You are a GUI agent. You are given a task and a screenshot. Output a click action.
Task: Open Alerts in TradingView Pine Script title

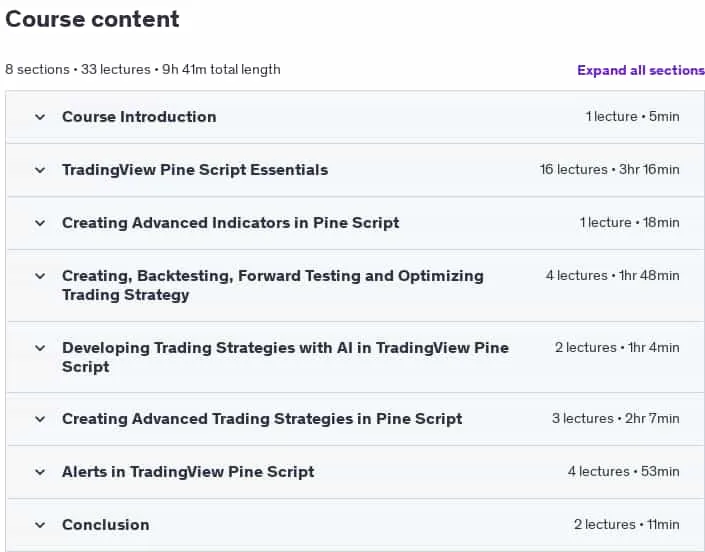(x=188, y=472)
